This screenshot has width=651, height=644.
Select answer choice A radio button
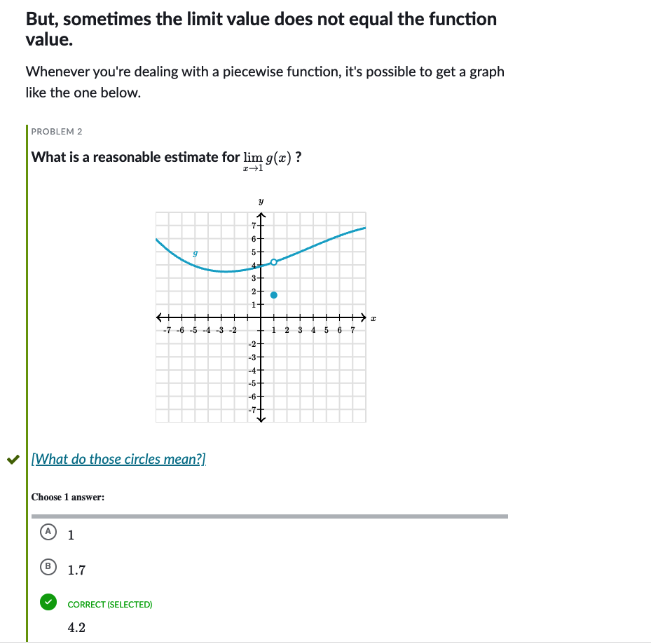coord(48,532)
